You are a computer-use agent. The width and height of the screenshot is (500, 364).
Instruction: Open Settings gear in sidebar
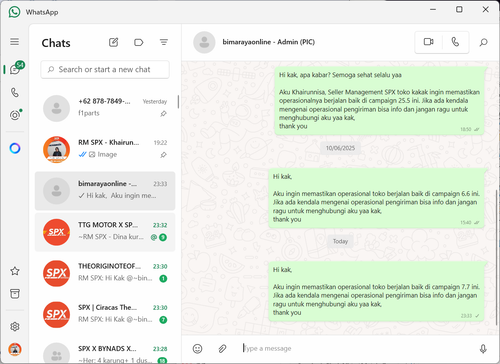15,326
